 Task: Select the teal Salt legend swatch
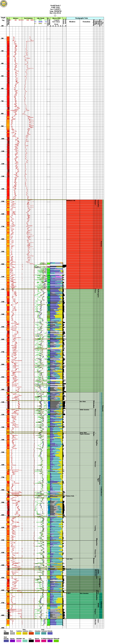[x=25, y=641]
